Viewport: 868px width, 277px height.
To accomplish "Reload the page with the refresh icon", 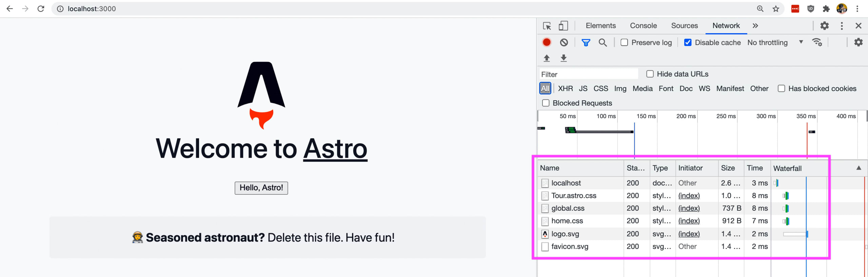I will coord(41,9).
